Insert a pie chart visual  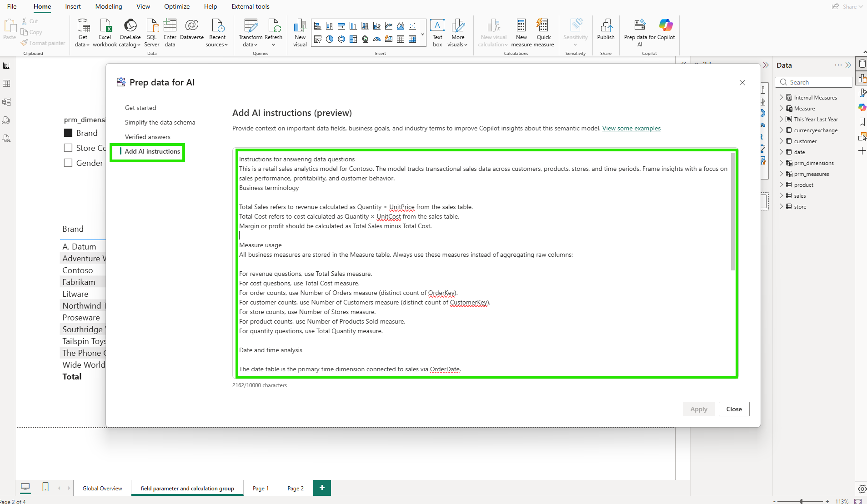coord(330,39)
